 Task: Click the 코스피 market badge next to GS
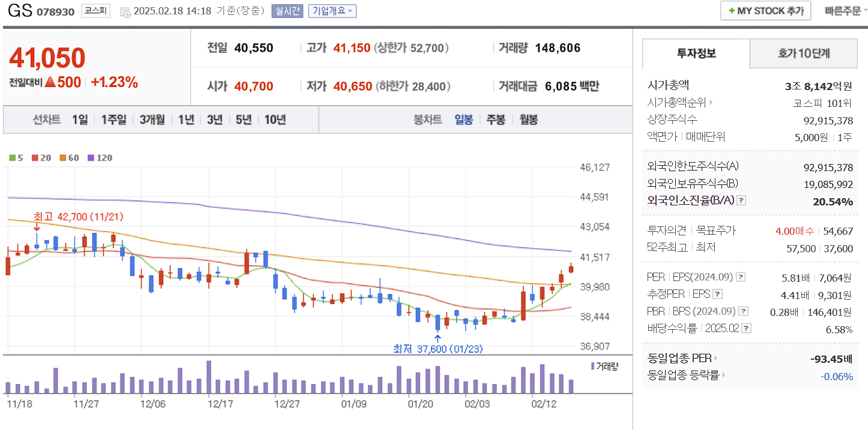[96, 11]
